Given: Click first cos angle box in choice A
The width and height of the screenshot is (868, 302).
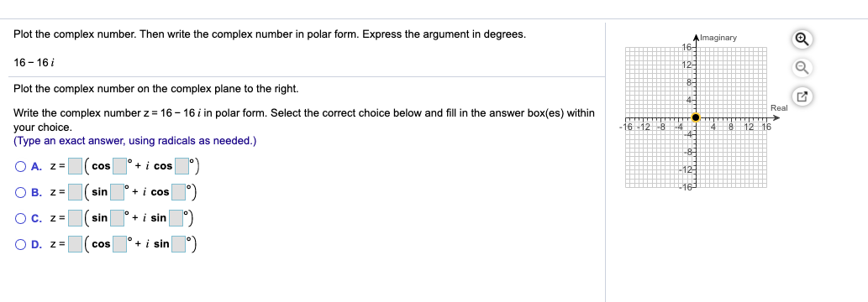Looking at the screenshot, I should click(120, 166).
